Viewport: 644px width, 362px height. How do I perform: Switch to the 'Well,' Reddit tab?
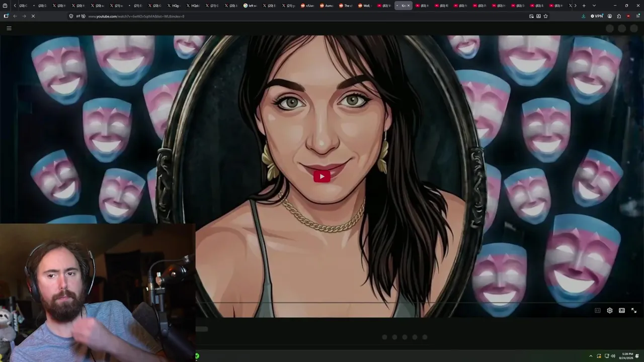pyautogui.click(x=365, y=6)
